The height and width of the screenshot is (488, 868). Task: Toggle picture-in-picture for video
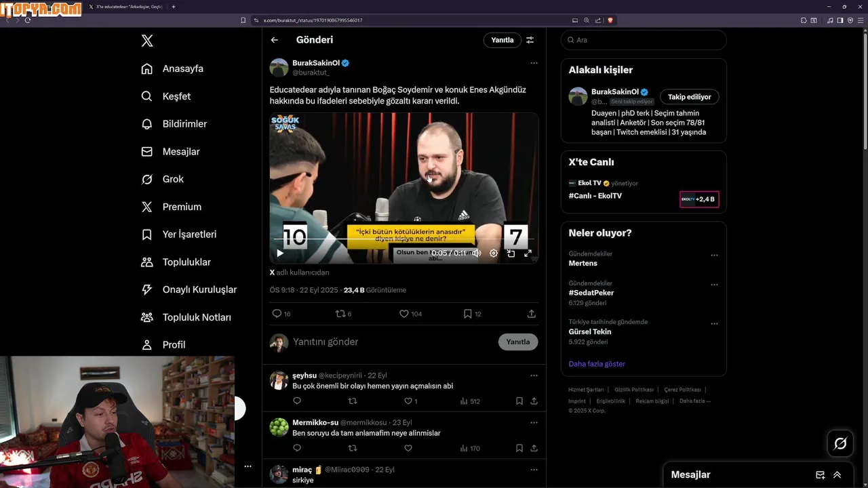(x=511, y=253)
